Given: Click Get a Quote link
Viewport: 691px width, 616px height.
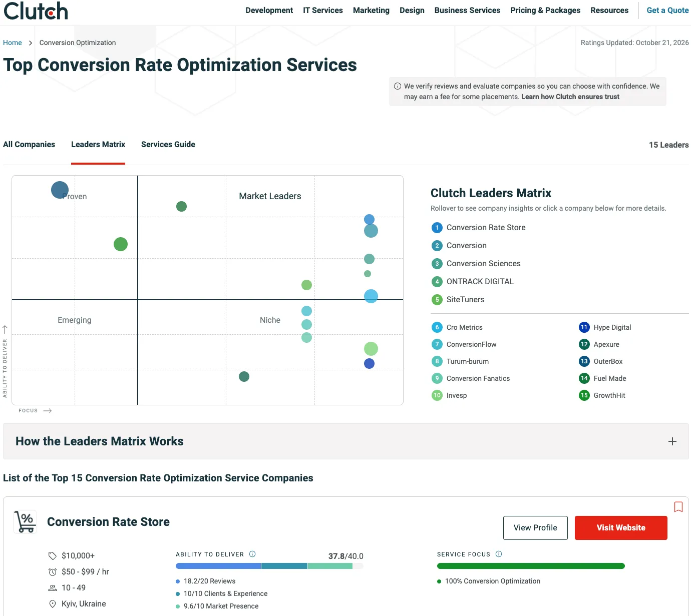Looking at the screenshot, I should pos(667,10).
